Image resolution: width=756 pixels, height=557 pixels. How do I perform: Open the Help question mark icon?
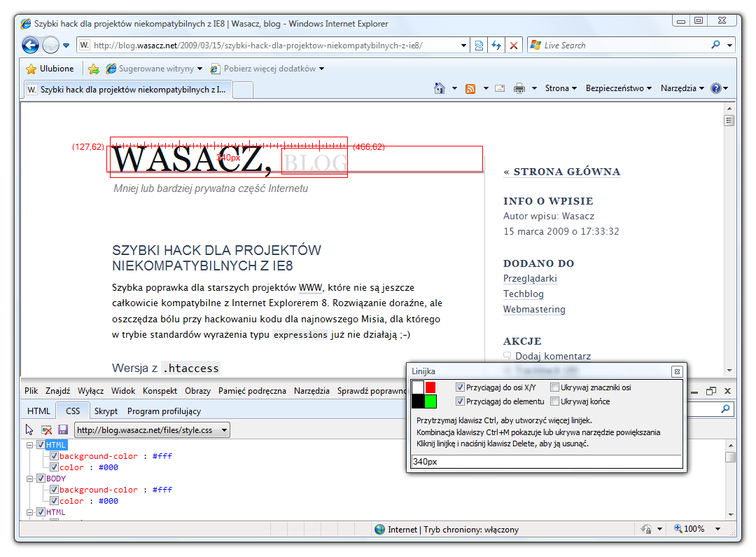pos(716,88)
